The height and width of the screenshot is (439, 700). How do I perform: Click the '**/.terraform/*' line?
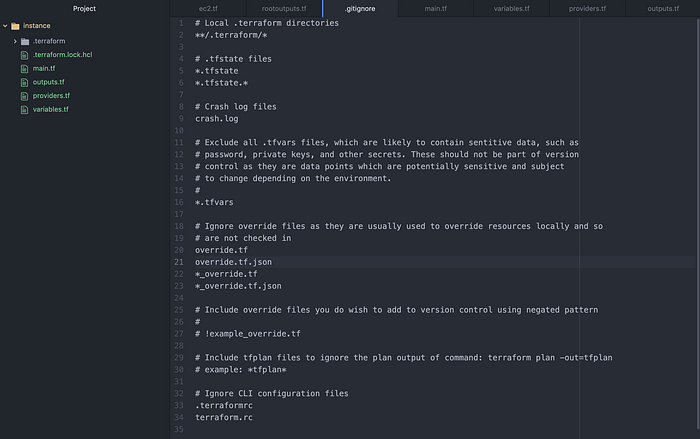(x=231, y=35)
